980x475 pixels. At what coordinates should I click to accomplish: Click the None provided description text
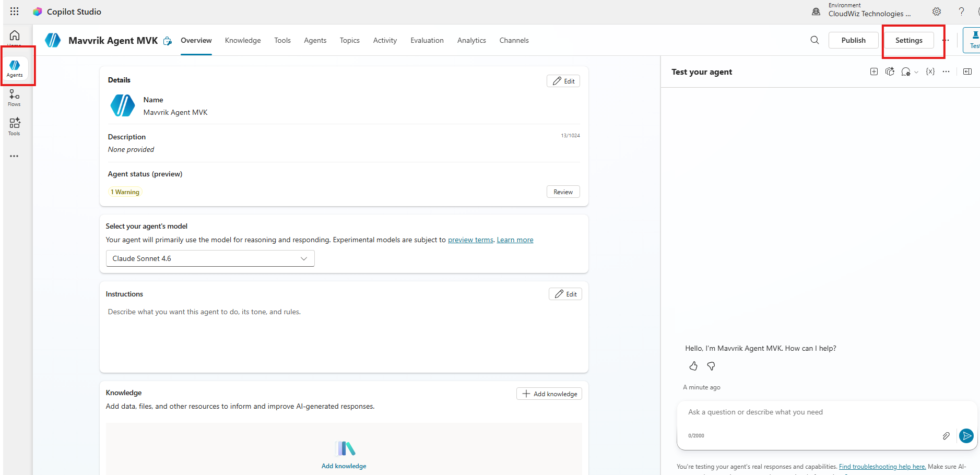coord(131,149)
